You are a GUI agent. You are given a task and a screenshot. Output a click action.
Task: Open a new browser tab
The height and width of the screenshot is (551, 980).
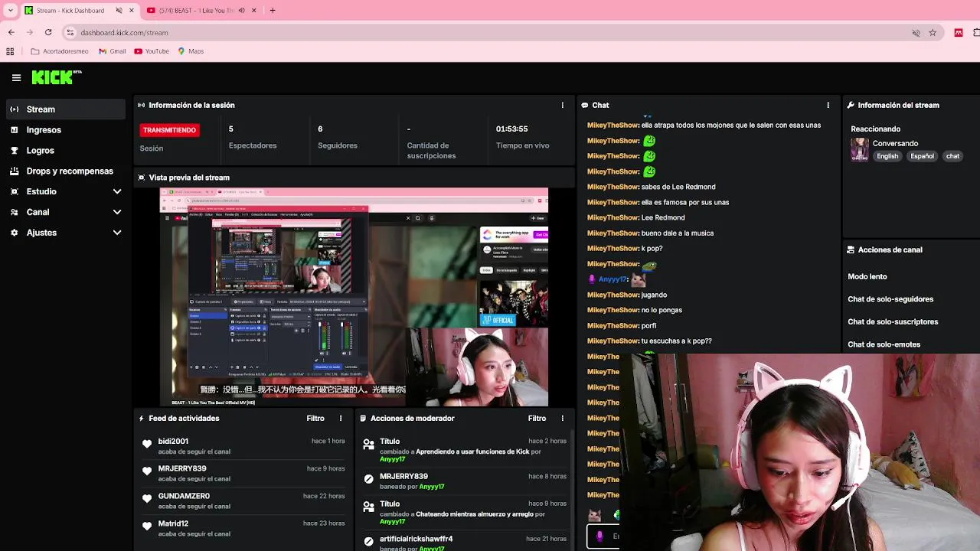tap(272, 10)
